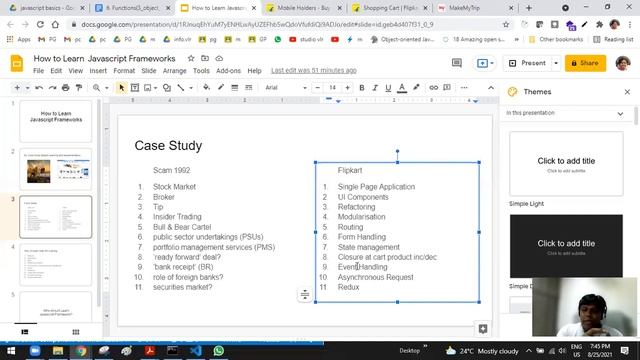Select the Line tool
Screen dimensions: 640x360
point(181,88)
